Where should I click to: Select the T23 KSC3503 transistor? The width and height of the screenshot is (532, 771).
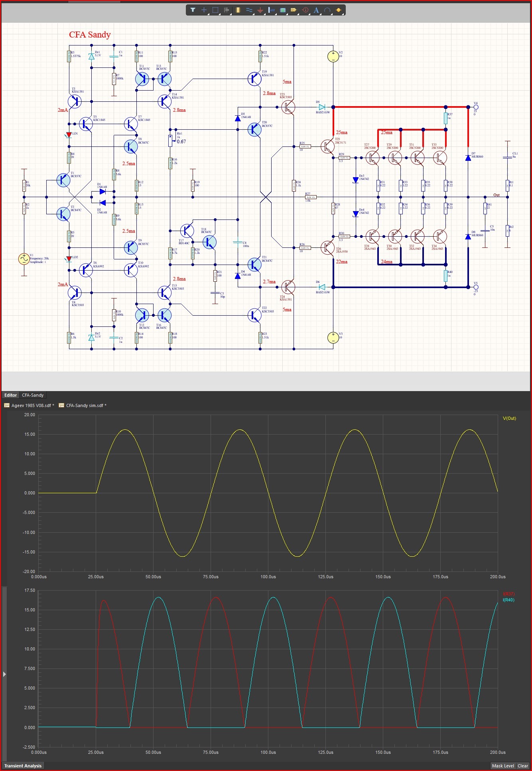click(x=288, y=107)
